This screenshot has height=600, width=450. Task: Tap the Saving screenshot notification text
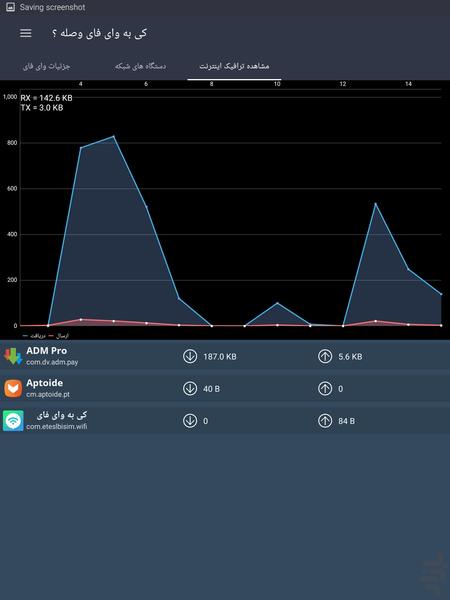tap(52, 7)
